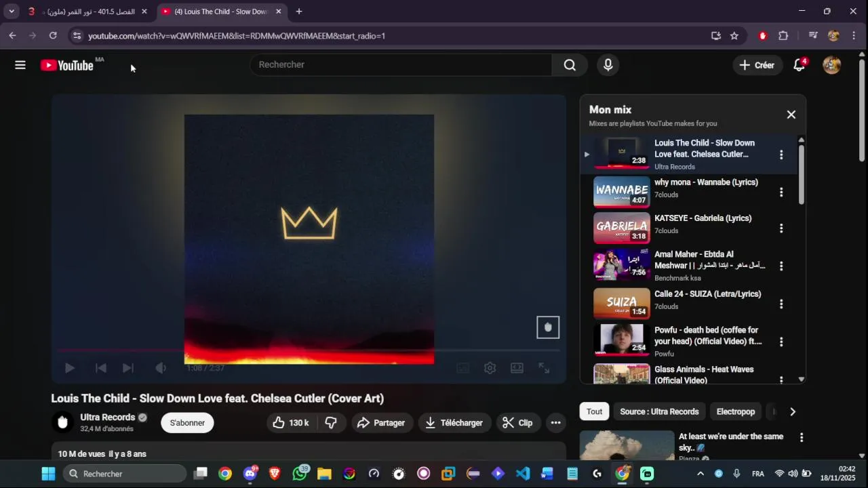Image resolution: width=868 pixels, height=488 pixels.
Task: Open Visual Studio Code from the taskbar
Action: point(522,474)
